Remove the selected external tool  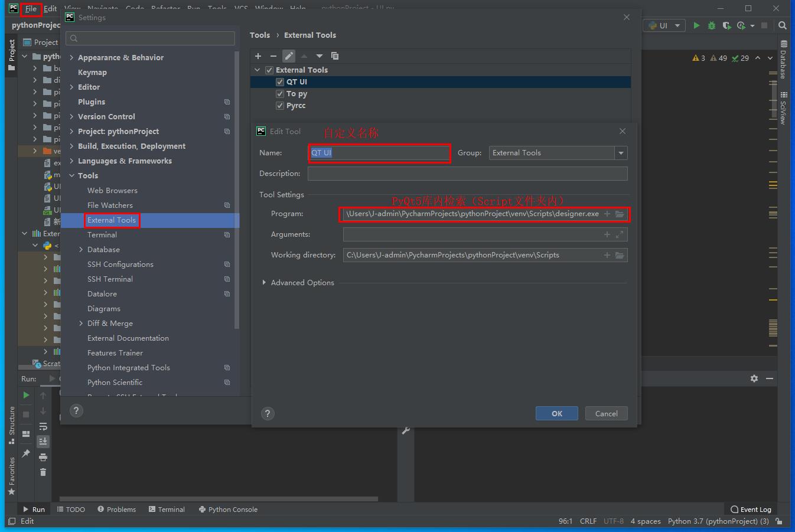click(x=273, y=56)
